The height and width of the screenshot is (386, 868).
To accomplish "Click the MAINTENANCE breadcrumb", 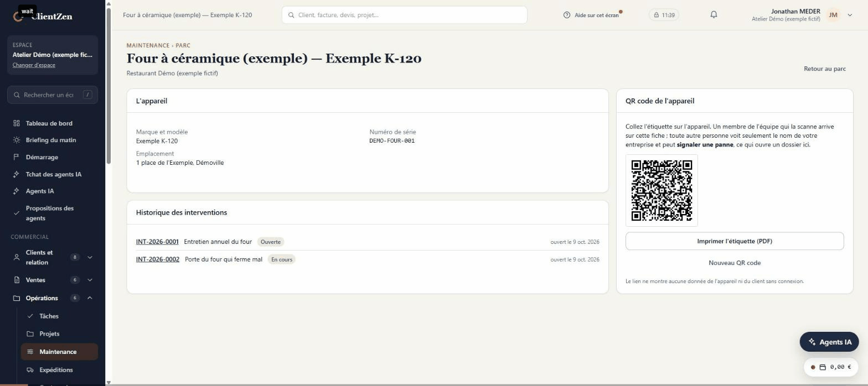I will click(148, 45).
